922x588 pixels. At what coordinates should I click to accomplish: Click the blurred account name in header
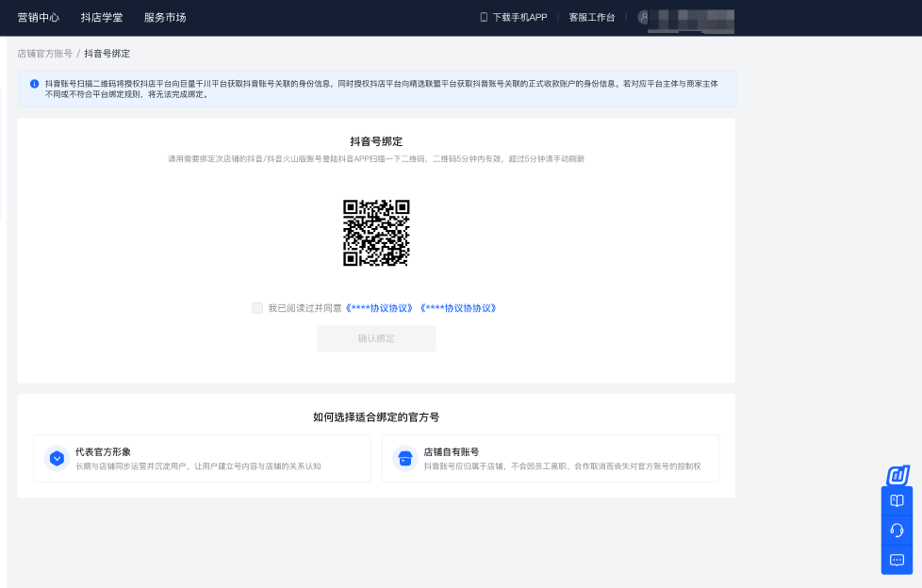(x=693, y=20)
